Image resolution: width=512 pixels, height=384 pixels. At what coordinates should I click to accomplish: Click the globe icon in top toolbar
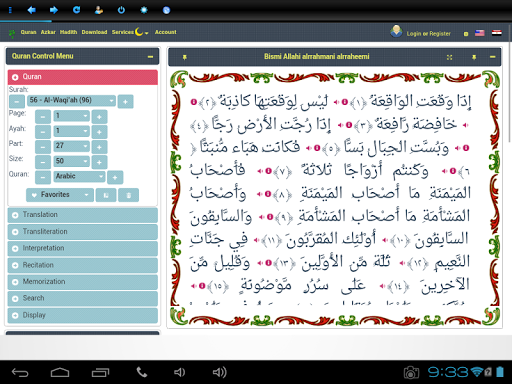pyautogui.click(x=166, y=10)
